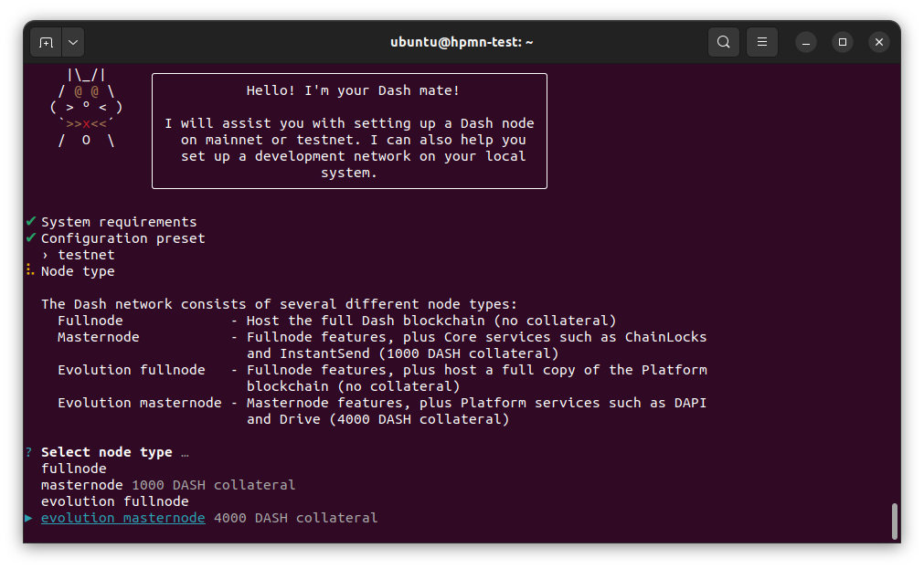The width and height of the screenshot is (924, 569).
Task: Choose the evolution fullnode option
Action: pyautogui.click(x=115, y=501)
